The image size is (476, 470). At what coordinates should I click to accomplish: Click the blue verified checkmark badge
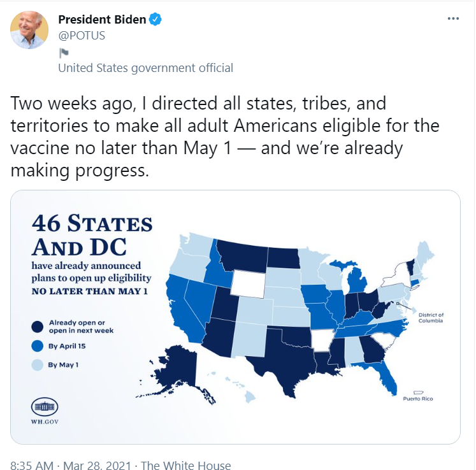tap(155, 19)
